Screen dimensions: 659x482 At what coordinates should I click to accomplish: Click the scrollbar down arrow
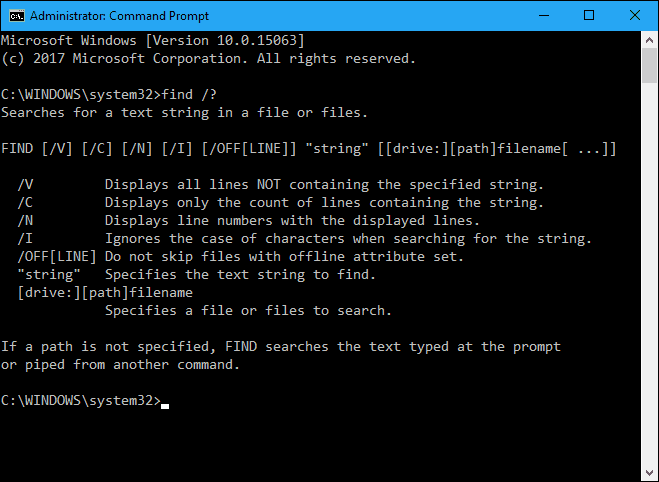[649, 472]
